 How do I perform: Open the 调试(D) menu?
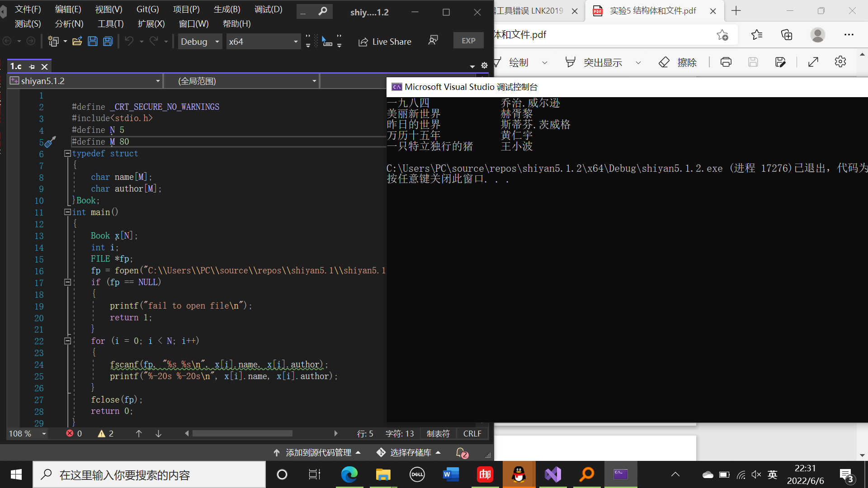(268, 9)
